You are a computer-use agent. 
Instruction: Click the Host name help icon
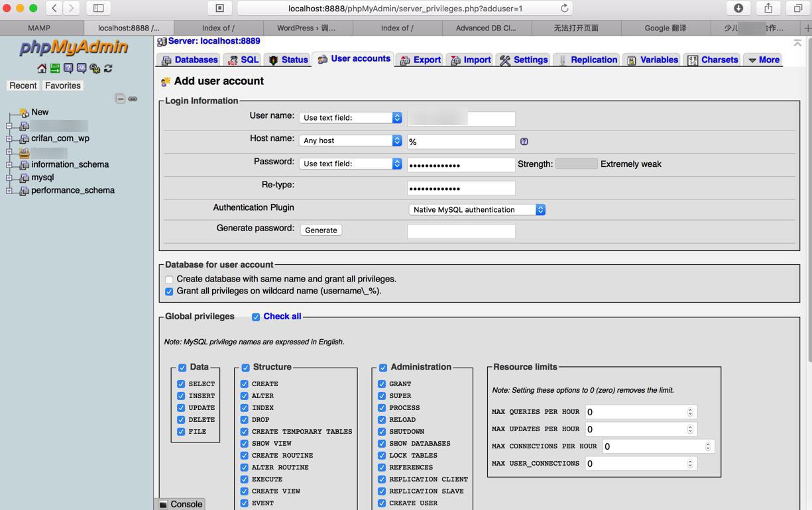524,141
